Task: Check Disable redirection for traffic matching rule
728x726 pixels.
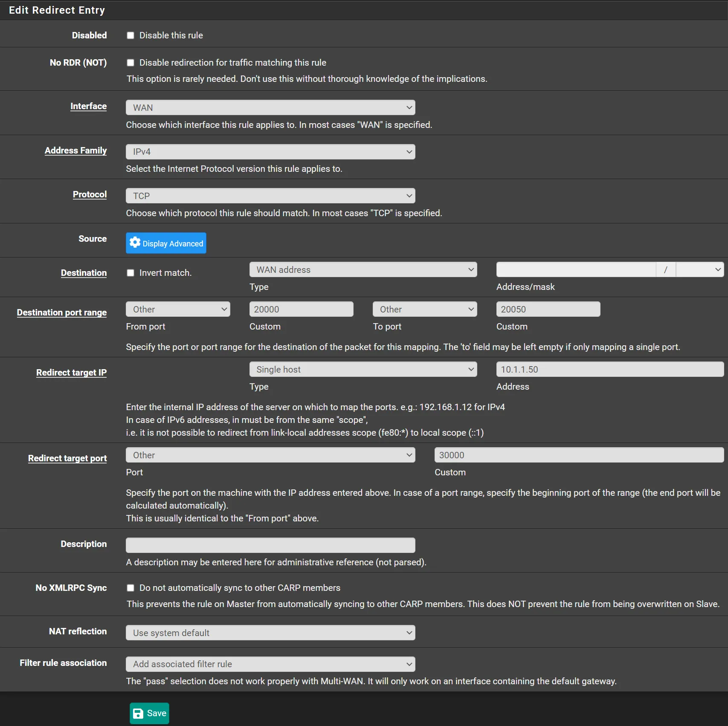Action: click(131, 63)
